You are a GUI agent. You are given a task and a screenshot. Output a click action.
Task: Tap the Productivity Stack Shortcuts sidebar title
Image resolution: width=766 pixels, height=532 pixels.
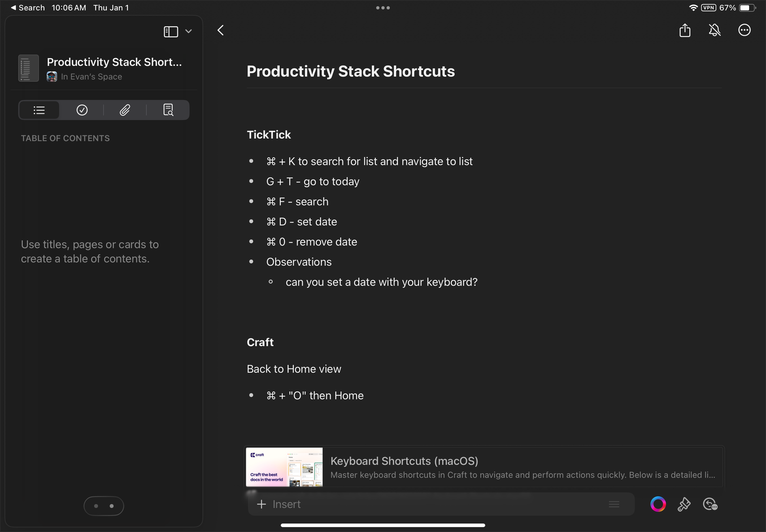click(x=114, y=62)
